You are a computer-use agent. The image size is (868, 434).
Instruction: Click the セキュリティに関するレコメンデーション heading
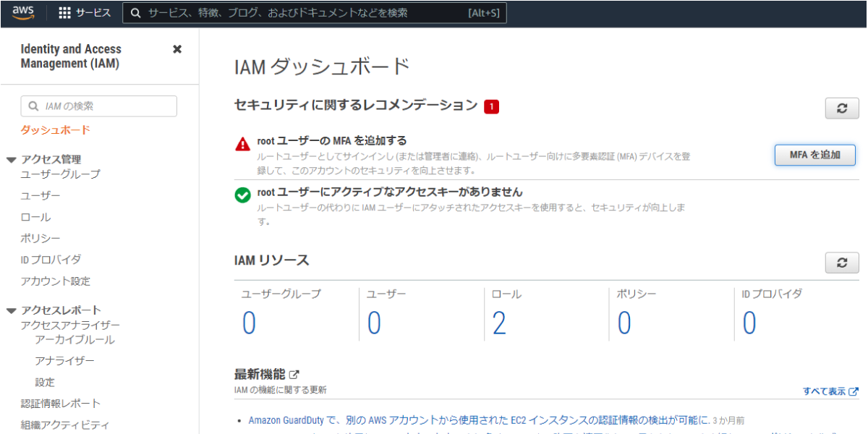[357, 105]
